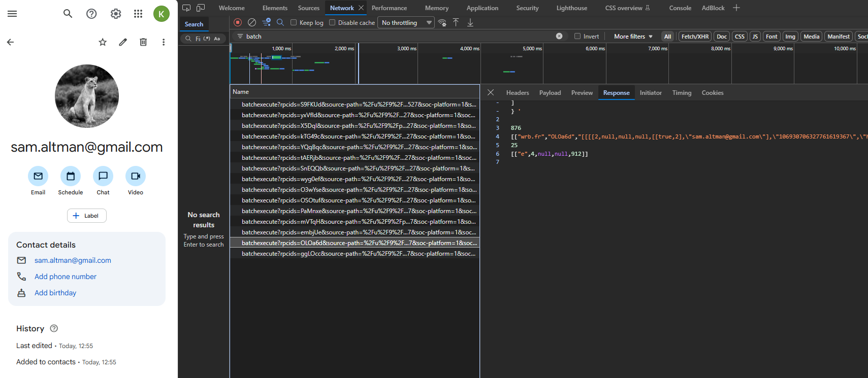Toggle the DevTools inspect element picker
Screen dimensions: 868x378
tap(186, 8)
